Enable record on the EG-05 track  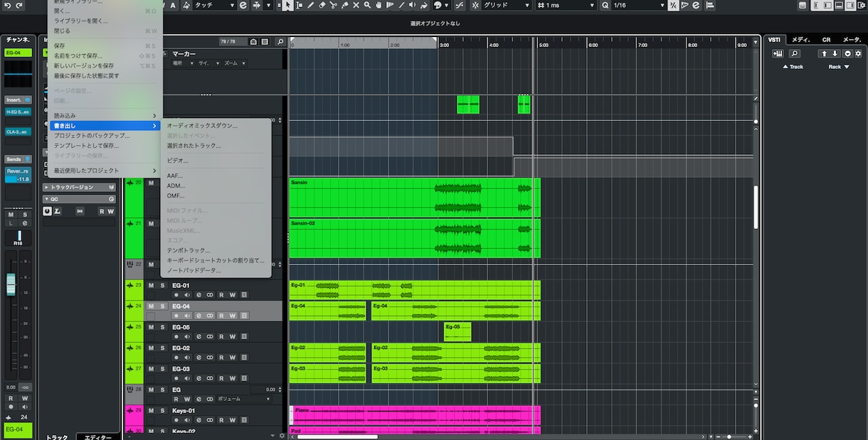tap(176, 337)
